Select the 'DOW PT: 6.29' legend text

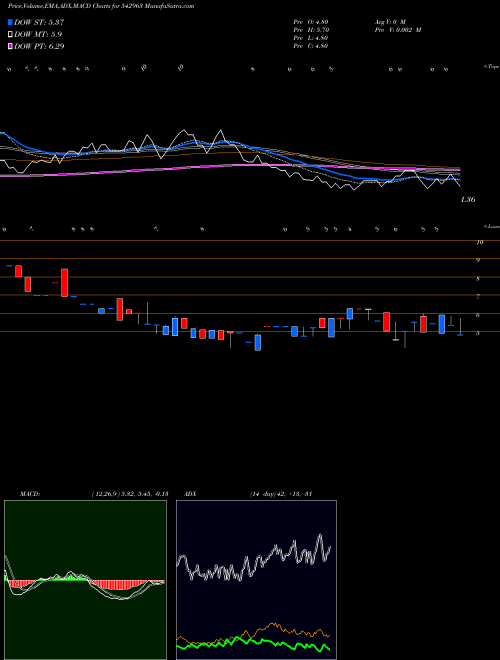click(39, 46)
